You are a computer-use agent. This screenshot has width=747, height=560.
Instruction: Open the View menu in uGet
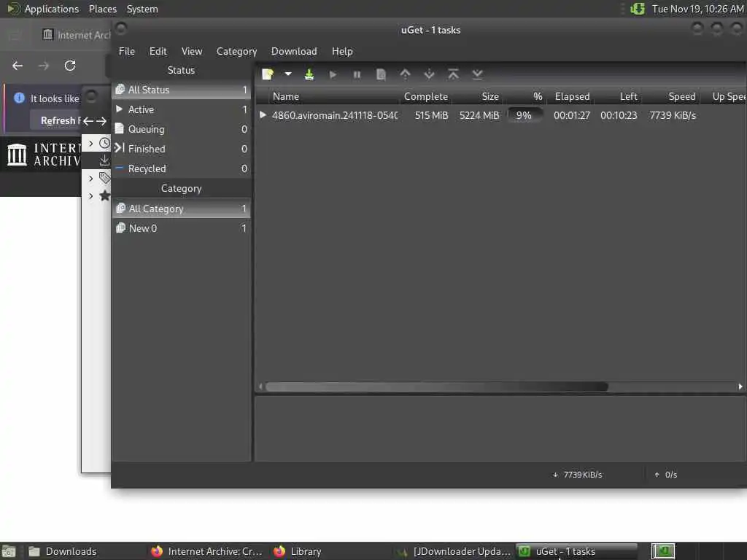click(x=192, y=52)
